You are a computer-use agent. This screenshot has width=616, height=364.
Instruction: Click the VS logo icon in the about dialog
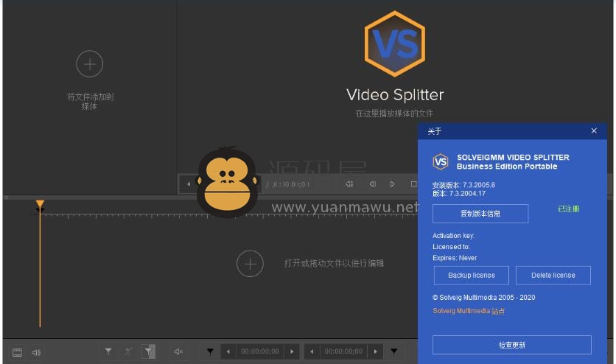click(x=441, y=162)
